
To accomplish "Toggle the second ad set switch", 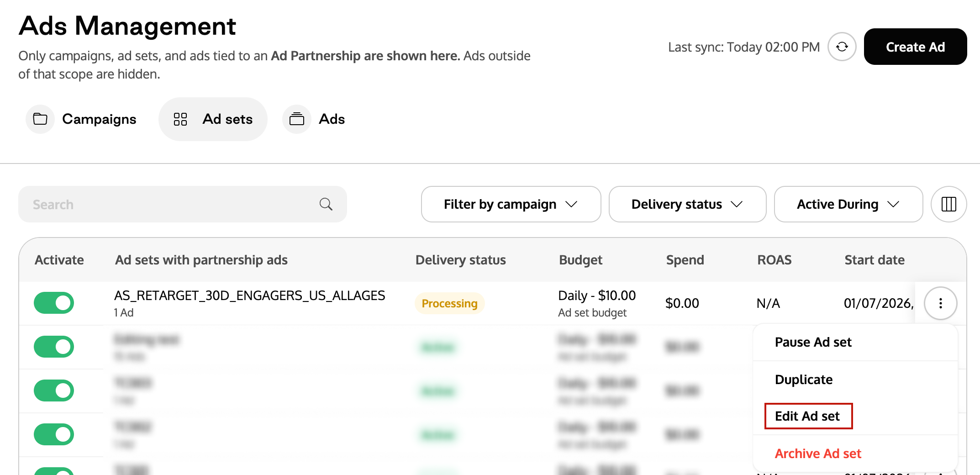I will pos(54,347).
